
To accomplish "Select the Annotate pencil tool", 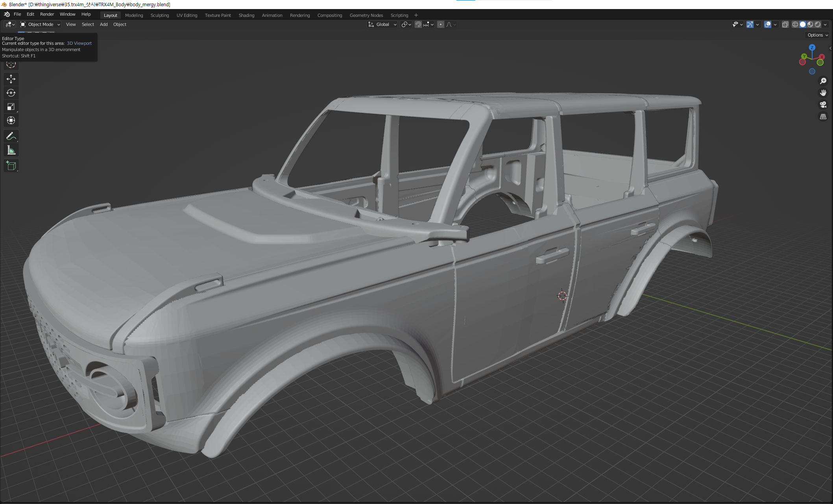I will pos(11,136).
